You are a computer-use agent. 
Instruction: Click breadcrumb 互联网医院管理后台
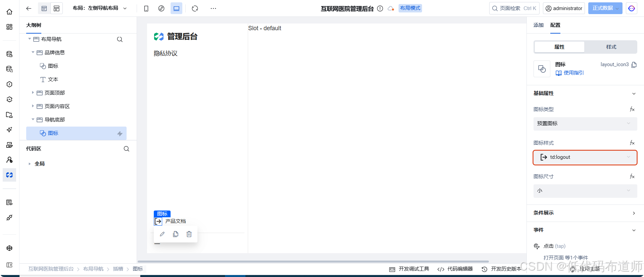(x=51, y=269)
